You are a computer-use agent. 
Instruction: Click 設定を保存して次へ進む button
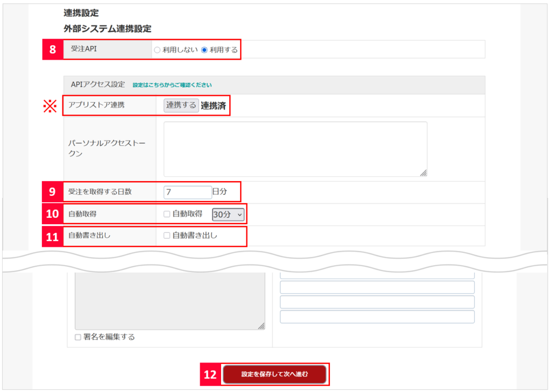point(274,374)
